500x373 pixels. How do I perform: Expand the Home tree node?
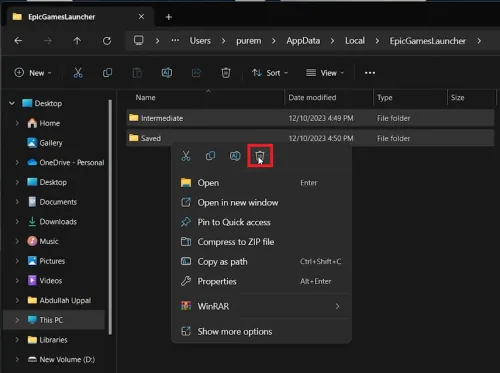[x=17, y=123]
